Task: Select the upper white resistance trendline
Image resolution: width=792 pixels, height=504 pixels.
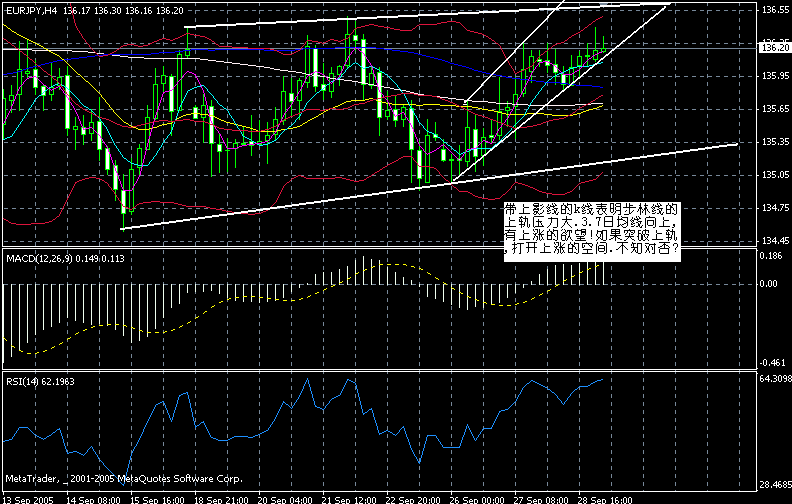Action: (427, 15)
